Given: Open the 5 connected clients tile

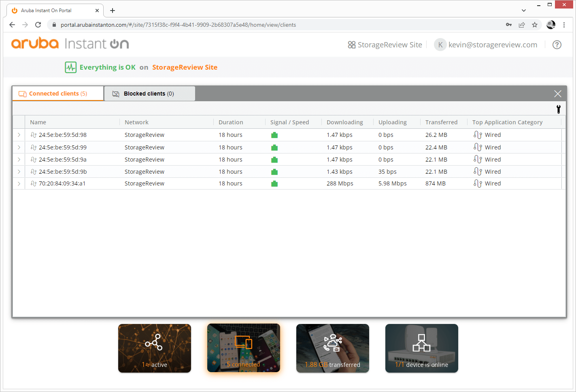Looking at the screenshot, I should 244,348.
